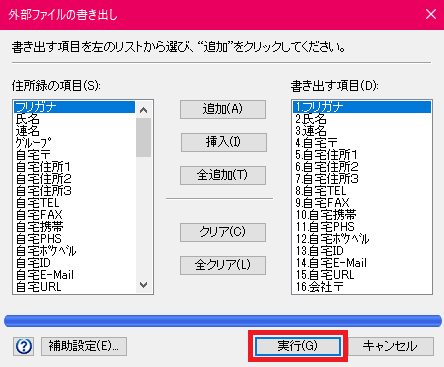Select 自宅URL in the left list
Screen dimensions: 444x367
click(75, 287)
